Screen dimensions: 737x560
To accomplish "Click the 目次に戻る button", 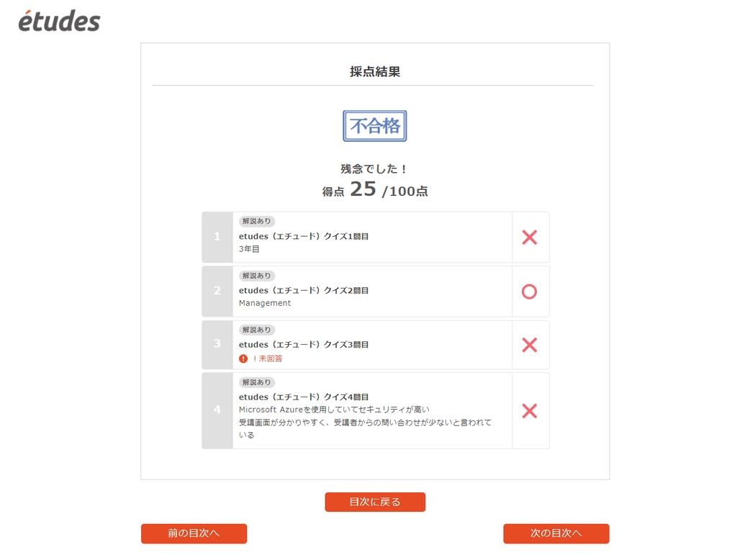I will pos(375,502).
